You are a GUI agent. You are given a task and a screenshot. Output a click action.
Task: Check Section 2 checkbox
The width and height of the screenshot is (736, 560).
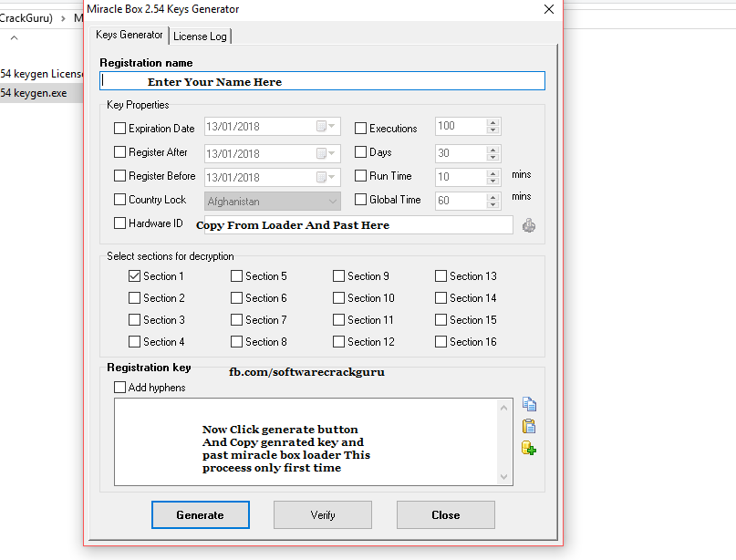pyautogui.click(x=134, y=298)
